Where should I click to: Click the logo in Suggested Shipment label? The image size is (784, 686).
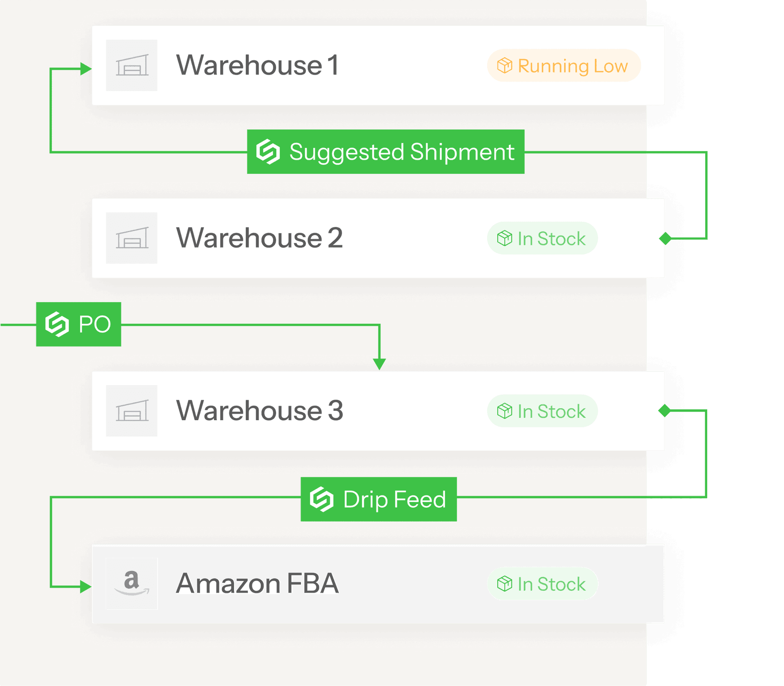(x=268, y=151)
